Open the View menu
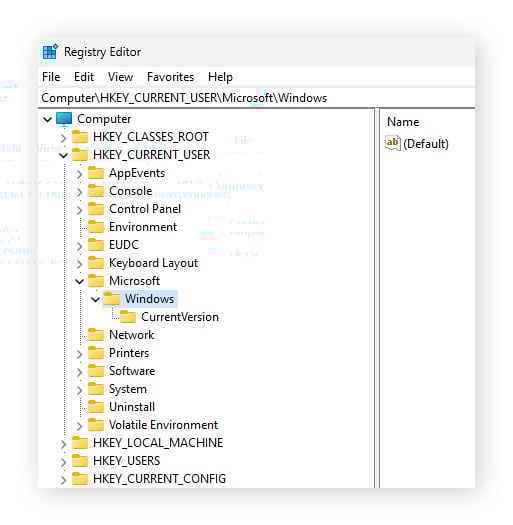Screen dimensions: 513x525 tap(121, 77)
